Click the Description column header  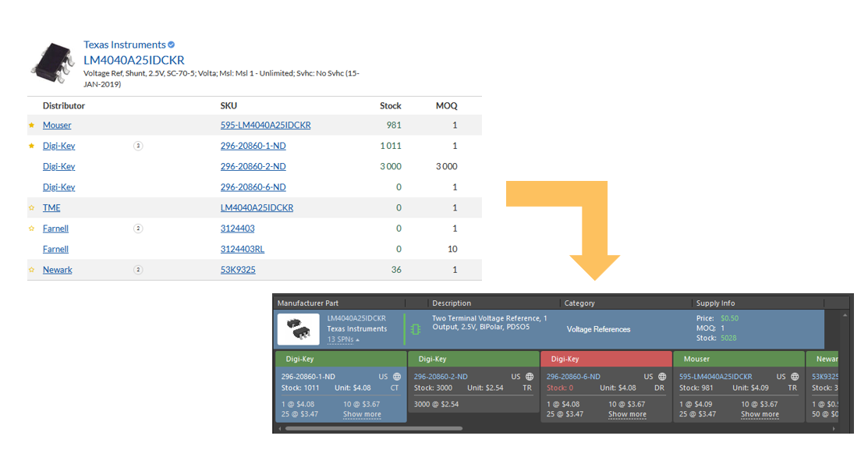(452, 303)
